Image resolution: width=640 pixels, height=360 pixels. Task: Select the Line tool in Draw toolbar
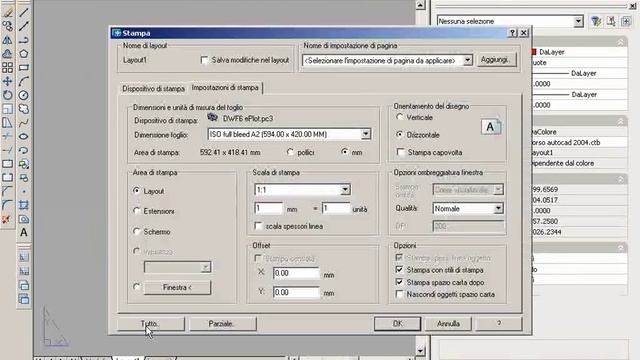click(x=24, y=12)
